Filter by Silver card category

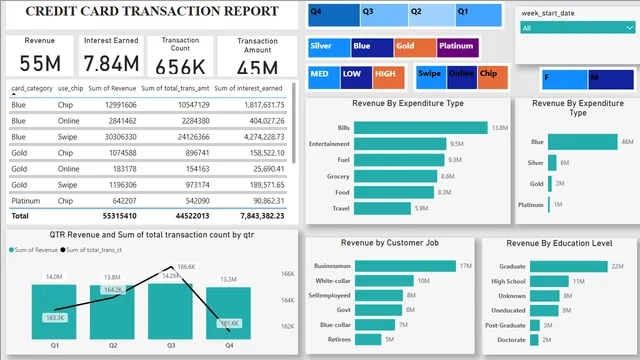329,48
